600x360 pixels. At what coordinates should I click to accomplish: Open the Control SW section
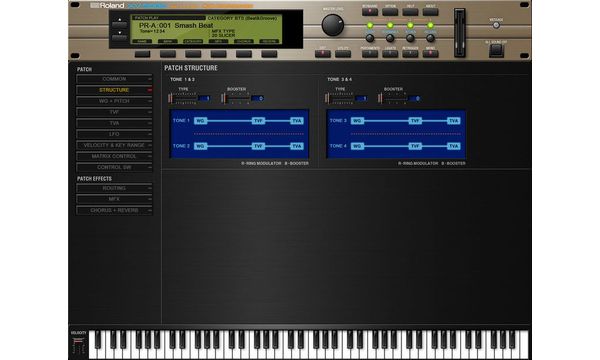pyautogui.click(x=114, y=168)
